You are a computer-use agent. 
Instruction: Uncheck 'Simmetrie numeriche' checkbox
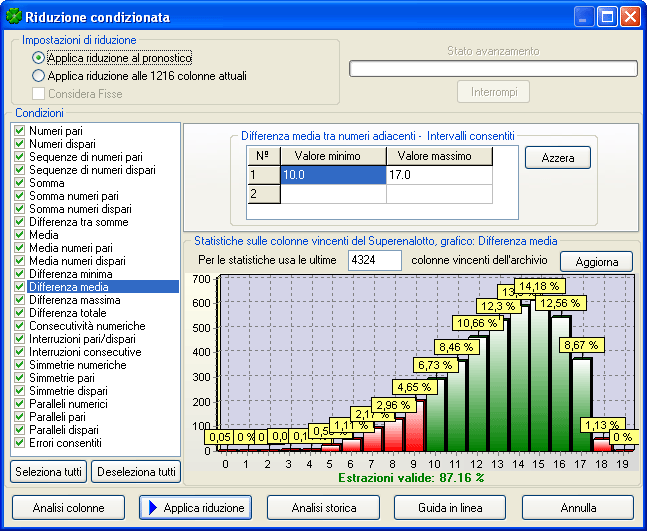19,365
